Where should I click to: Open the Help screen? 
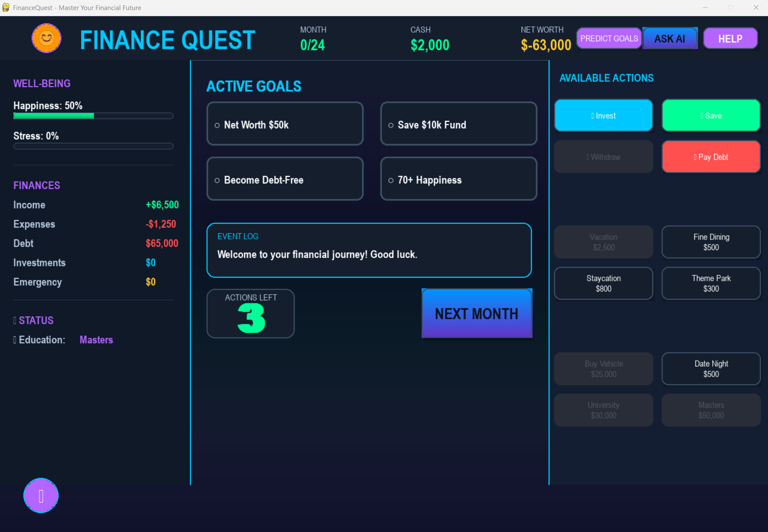click(730, 38)
